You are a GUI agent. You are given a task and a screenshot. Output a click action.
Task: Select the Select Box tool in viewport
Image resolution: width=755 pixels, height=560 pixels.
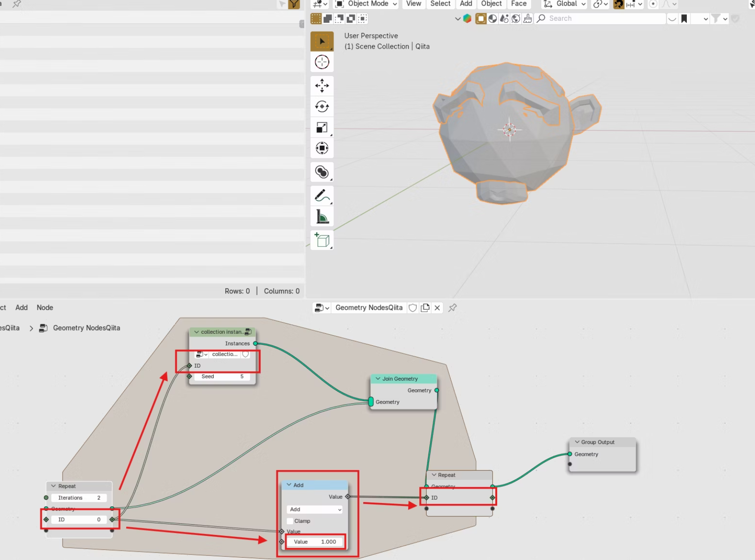[x=322, y=41]
